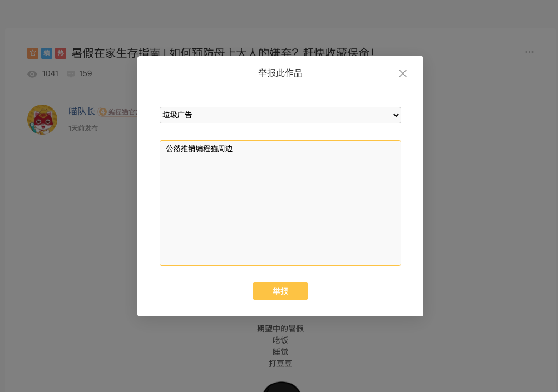Click the 1天前发布 timestamp text

pos(83,128)
